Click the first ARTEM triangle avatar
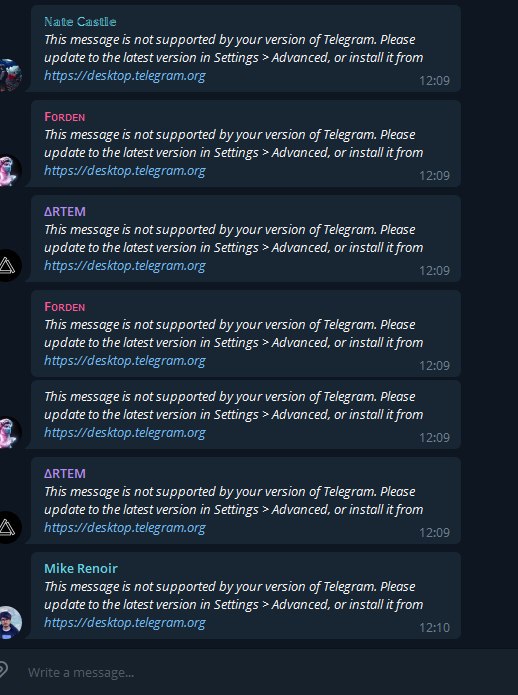 click(10, 266)
